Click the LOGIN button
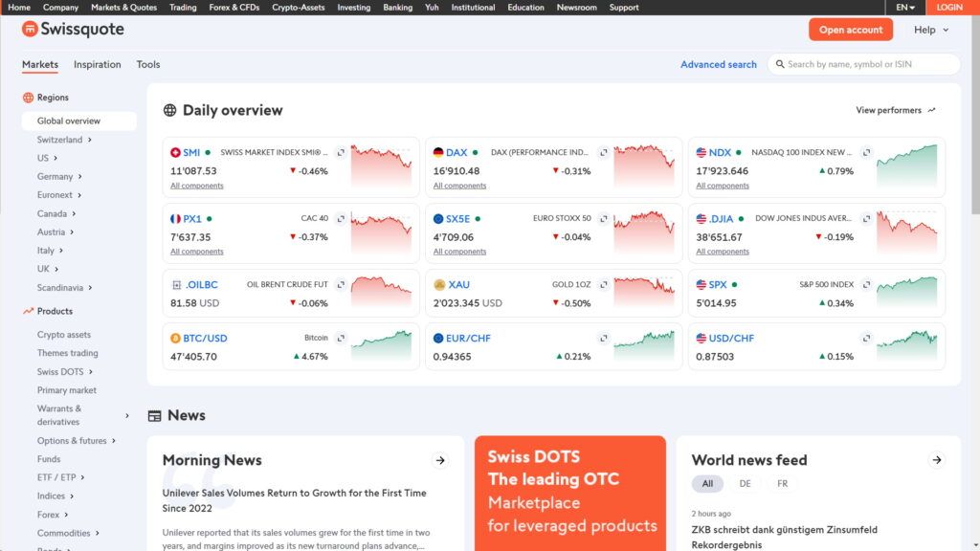 (949, 8)
